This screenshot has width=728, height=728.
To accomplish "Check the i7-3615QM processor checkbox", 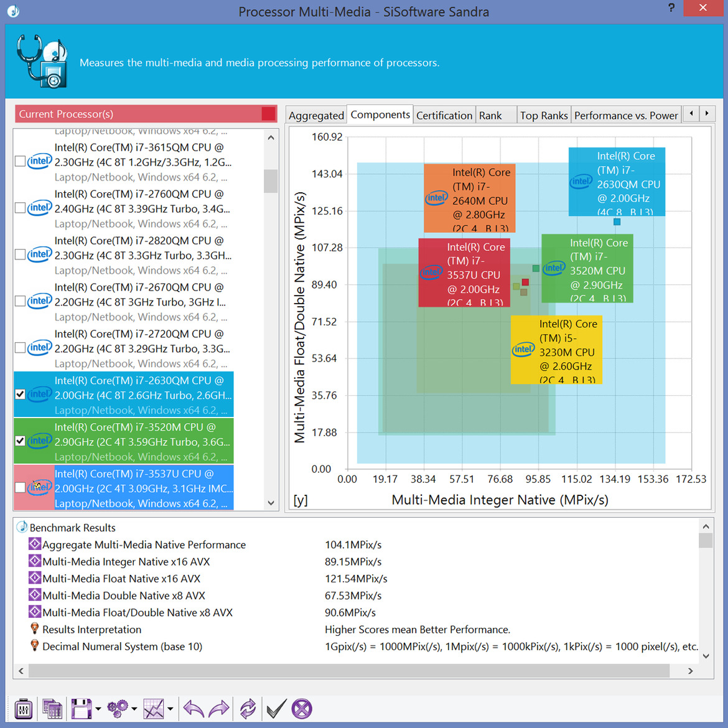I will (x=20, y=161).
